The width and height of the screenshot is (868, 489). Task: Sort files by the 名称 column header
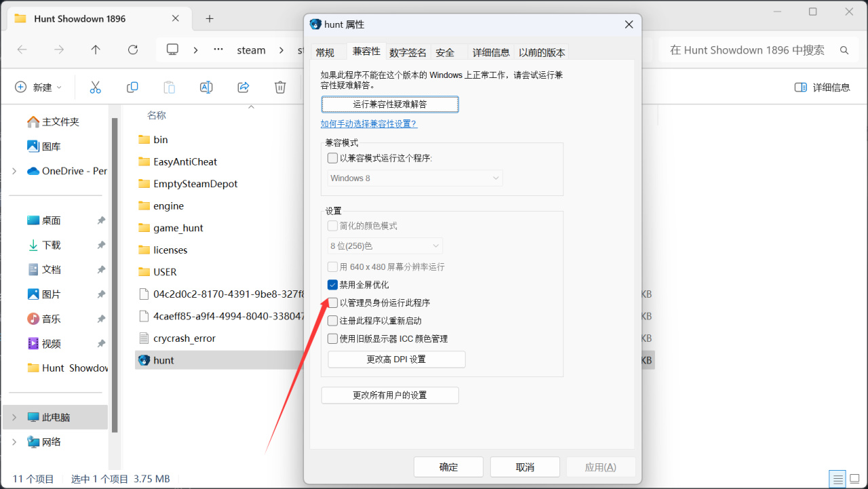click(x=157, y=115)
